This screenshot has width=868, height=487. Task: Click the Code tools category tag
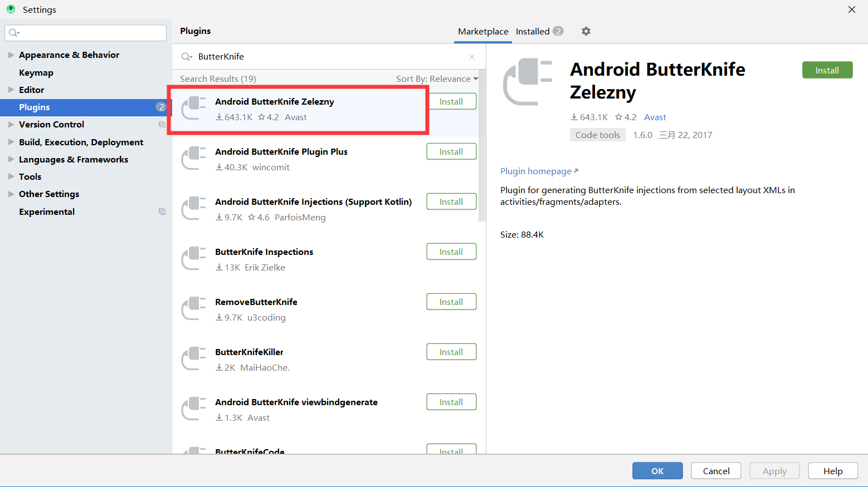point(597,135)
